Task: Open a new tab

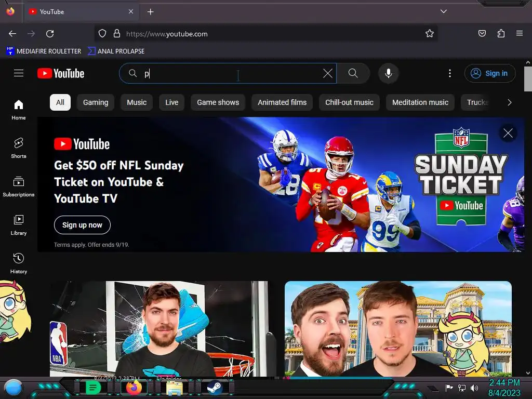Action: 150,12
